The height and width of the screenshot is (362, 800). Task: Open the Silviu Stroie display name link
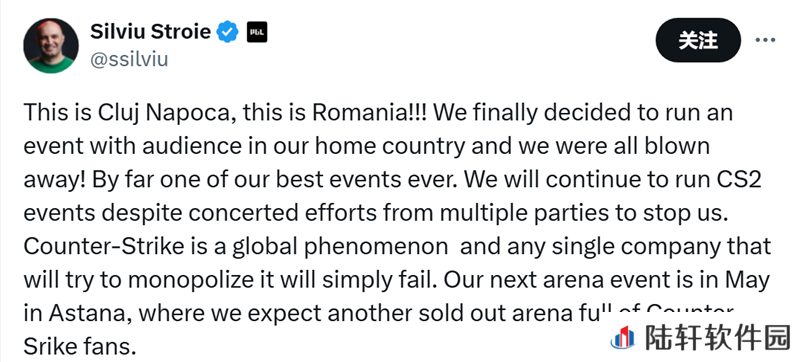[151, 32]
